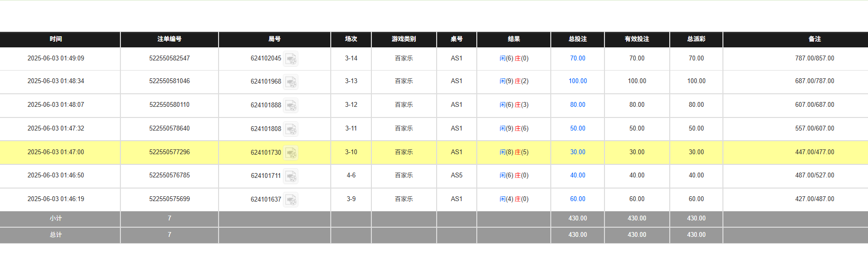Image resolution: width=868 pixels, height=277 pixels.
Task: Open the blue 70.00 total bet link
Action: (577, 58)
